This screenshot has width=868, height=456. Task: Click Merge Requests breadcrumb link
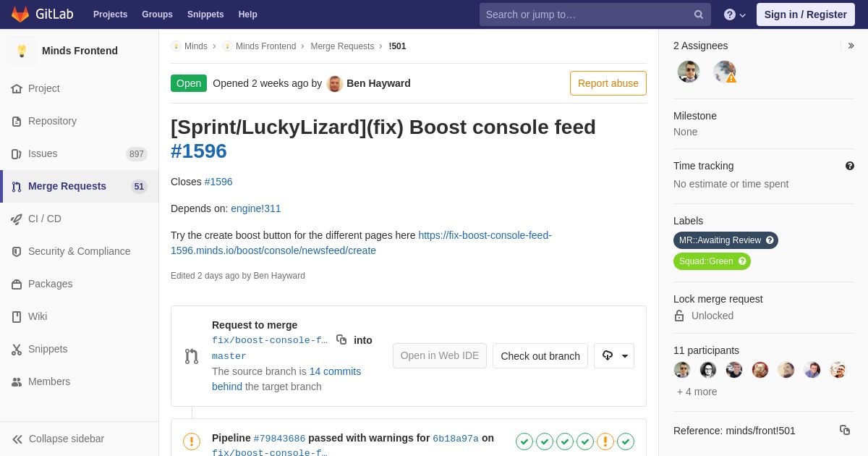coord(342,46)
